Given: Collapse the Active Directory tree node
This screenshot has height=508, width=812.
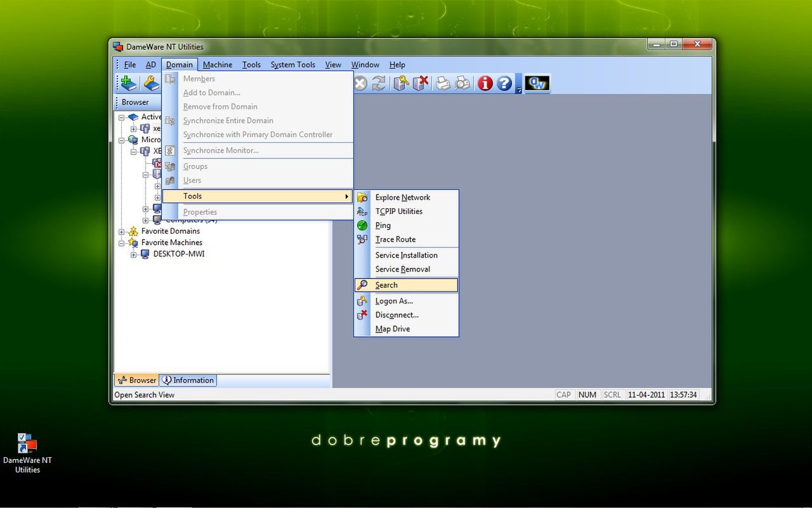Looking at the screenshot, I should tap(121, 117).
